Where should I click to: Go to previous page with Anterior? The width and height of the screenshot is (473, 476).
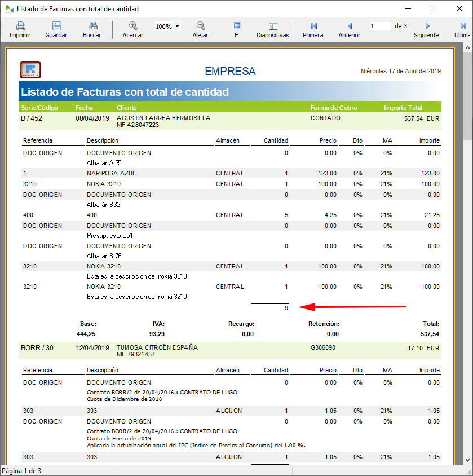point(350,27)
